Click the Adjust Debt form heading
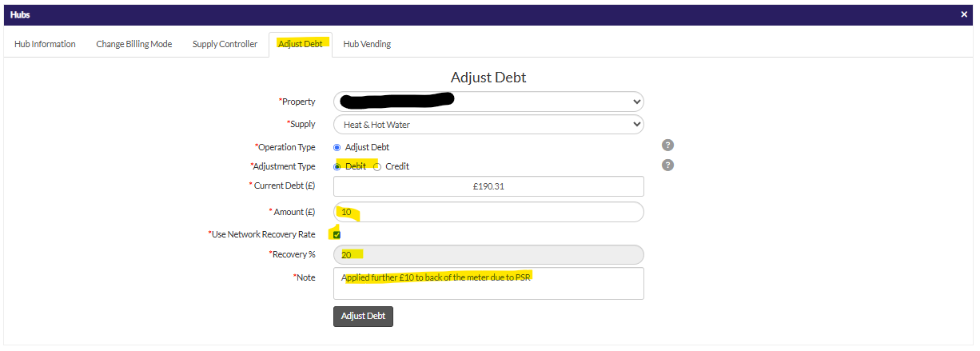The height and width of the screenshot is (351, 980). [x=488, y=78]
